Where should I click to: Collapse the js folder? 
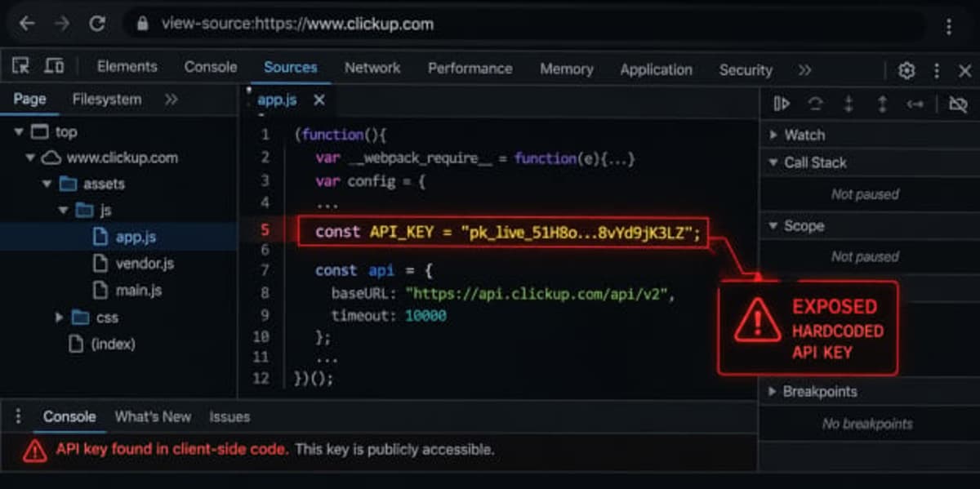pyautogui.click(x=64, y=211)
